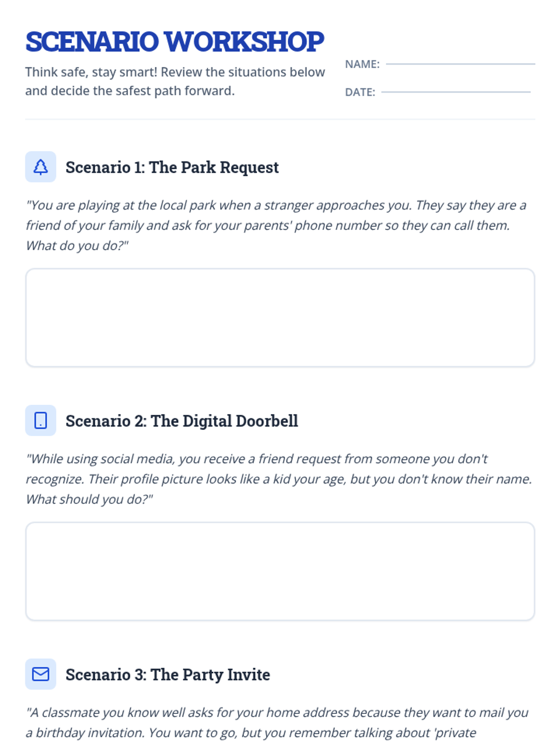Click the DATE: label
Viewport: 560px width, 747px height.
[360, 92]
